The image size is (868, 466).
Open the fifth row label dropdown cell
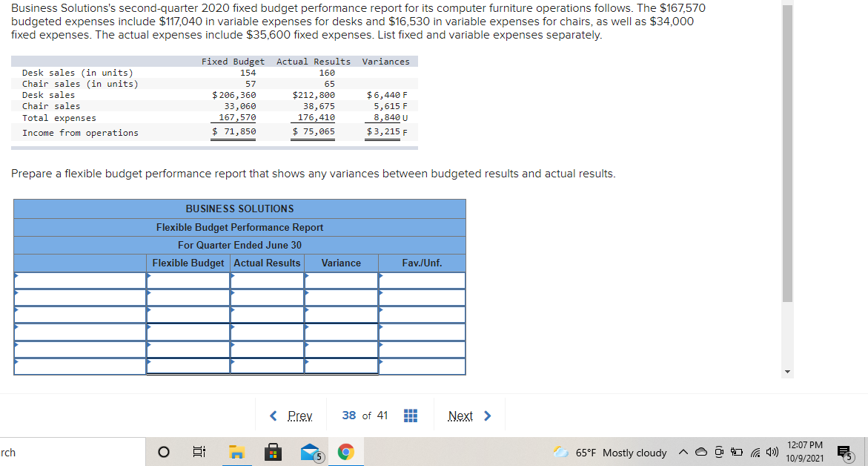[x=80, y=349]
